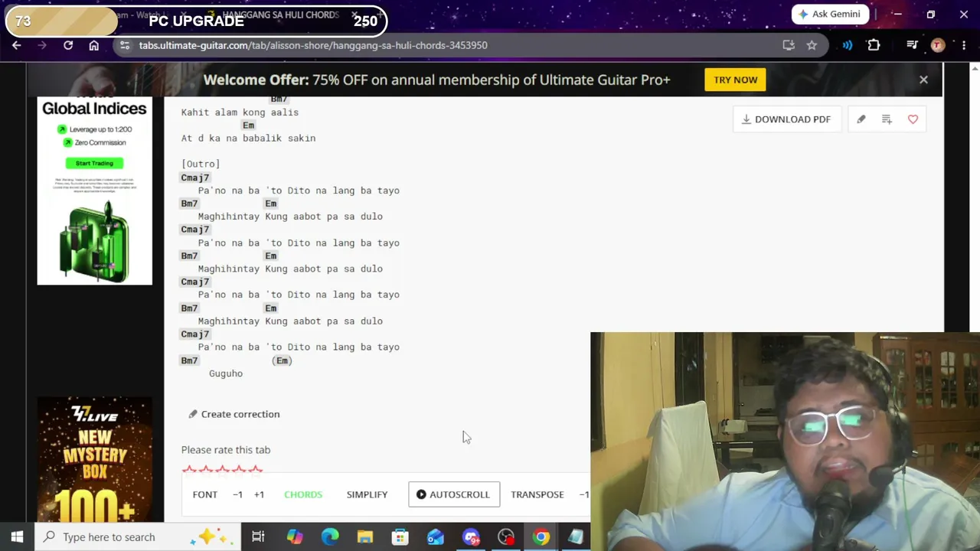Reload the Ultimate Guitar page

[68, 45]
